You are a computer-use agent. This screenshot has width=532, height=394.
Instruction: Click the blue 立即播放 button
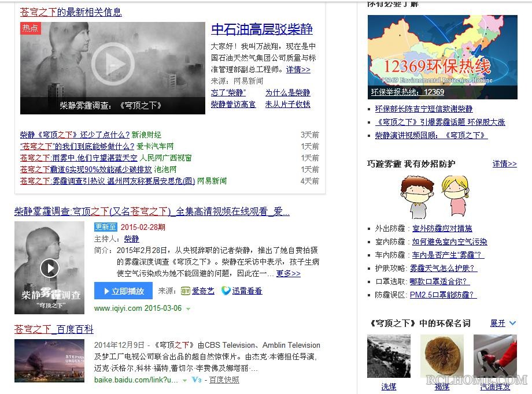coord(123,291)
